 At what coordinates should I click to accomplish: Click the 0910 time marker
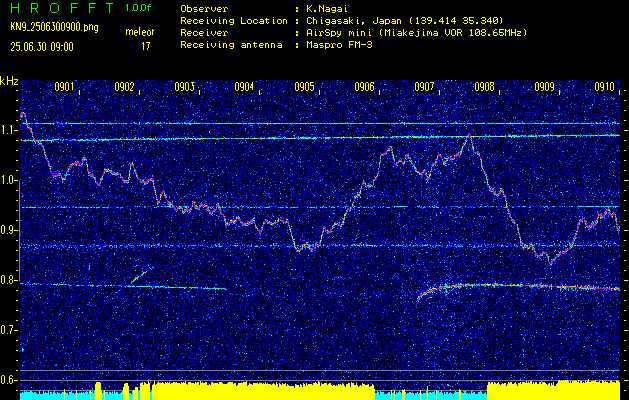[x=605, y=87]
